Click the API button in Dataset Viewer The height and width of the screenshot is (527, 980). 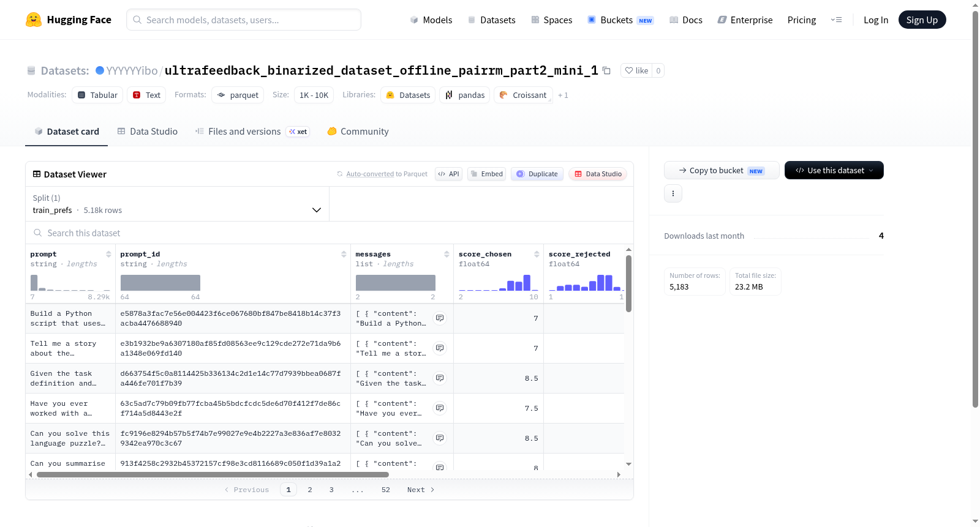[448, 174]
